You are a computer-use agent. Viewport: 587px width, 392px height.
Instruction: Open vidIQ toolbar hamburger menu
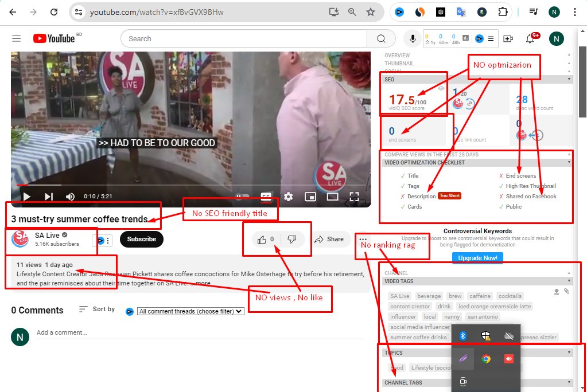click(491, 38)
